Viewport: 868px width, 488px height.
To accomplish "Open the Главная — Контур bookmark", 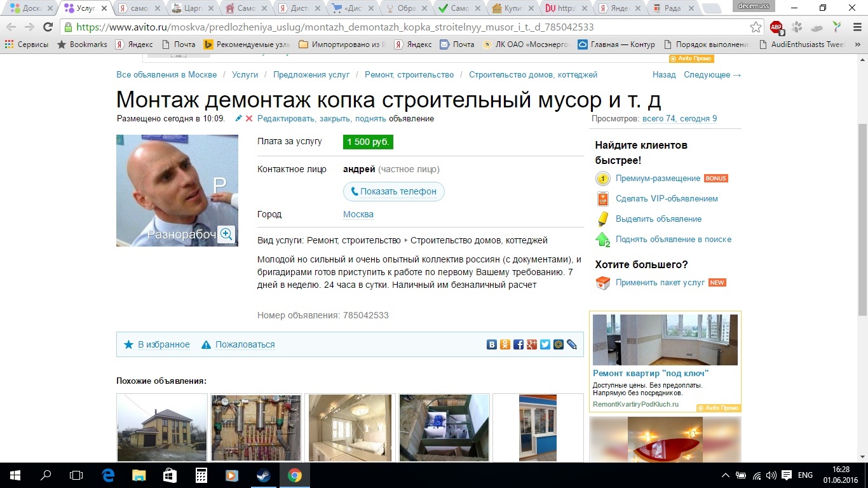I will click(616, 44).
